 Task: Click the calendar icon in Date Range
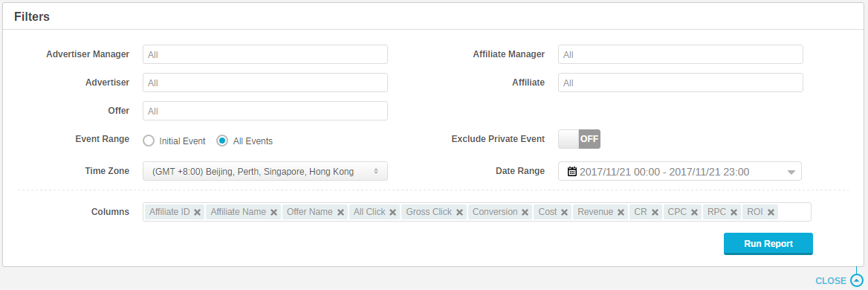tap(572, 172)
